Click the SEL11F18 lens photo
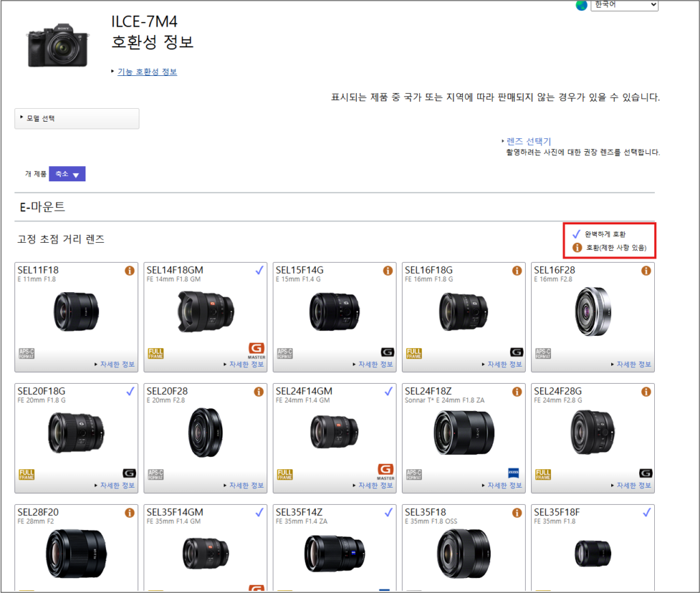 click(x=77, y=312)
